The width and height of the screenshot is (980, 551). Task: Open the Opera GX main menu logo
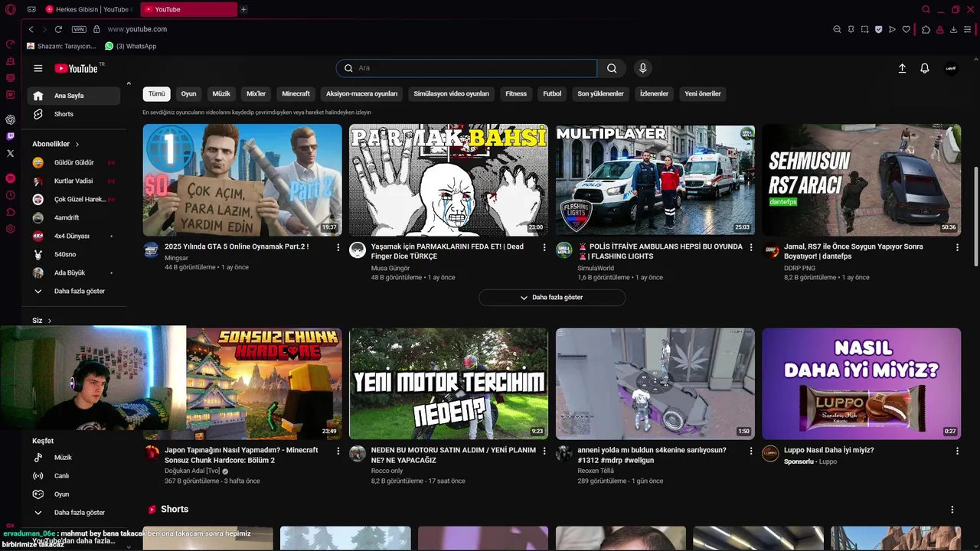10,9
